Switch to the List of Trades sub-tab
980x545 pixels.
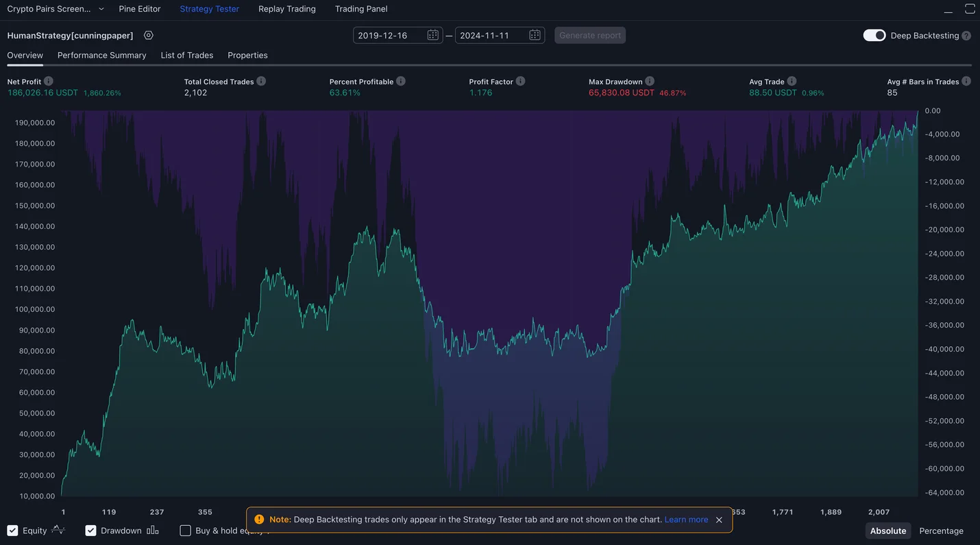click(187, 55)
